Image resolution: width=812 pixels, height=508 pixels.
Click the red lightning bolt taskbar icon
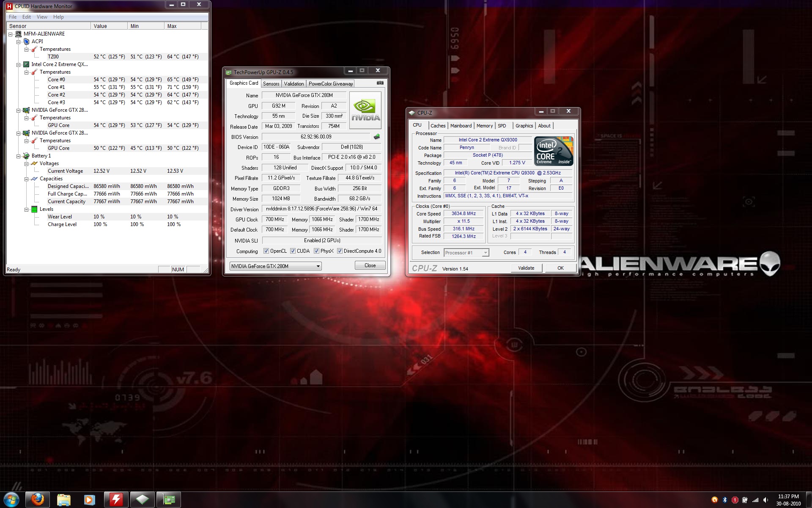pos(116,500)
